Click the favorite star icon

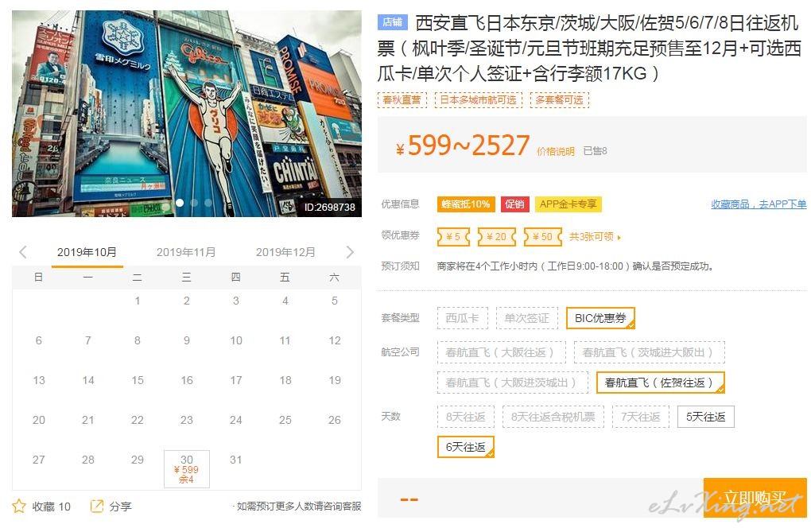[19, 506]
